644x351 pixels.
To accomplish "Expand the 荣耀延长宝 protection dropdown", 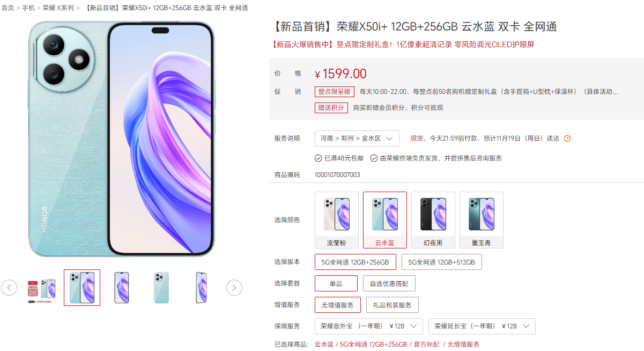I will [x=482, y=326].
